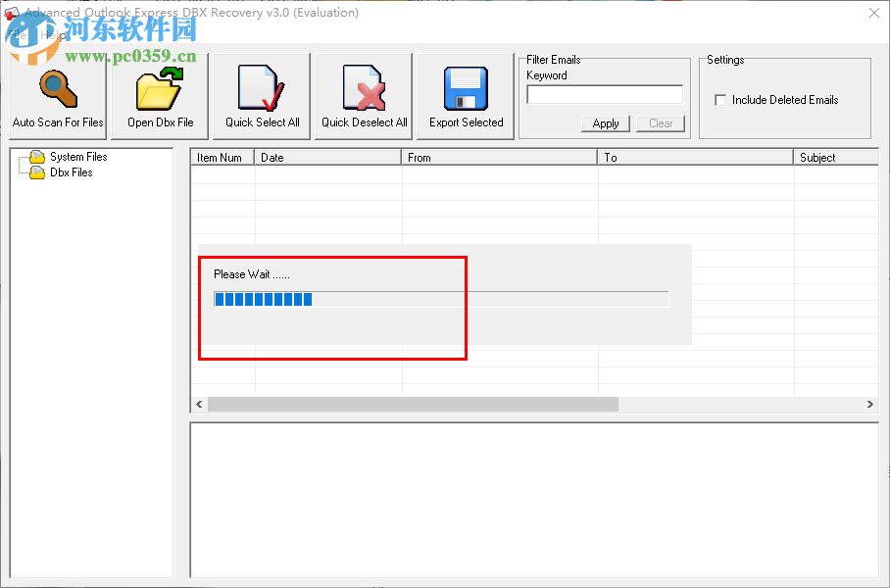The width and height of the screenshot is (890, 588).
Task: Toggle the deleted emails setting in Settings panel
Action: coord(720,99)
